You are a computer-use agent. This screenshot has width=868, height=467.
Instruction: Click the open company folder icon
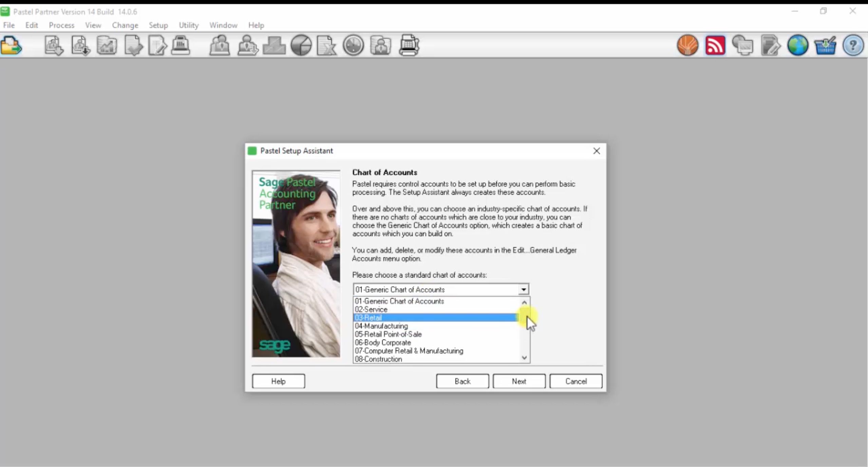(12, 45)
